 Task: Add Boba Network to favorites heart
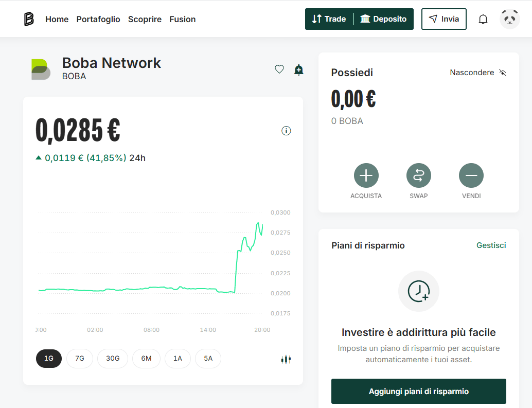(x=279, y=69)
